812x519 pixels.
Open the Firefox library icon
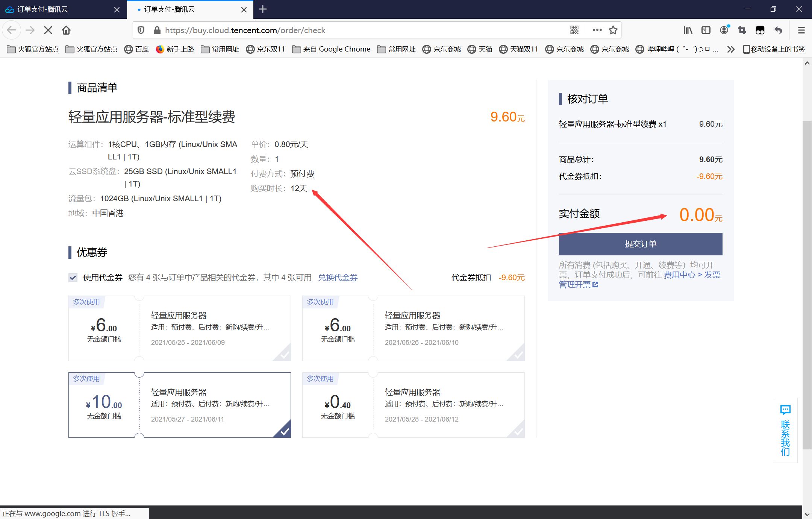pyautogui.click(x=688, y=30)
